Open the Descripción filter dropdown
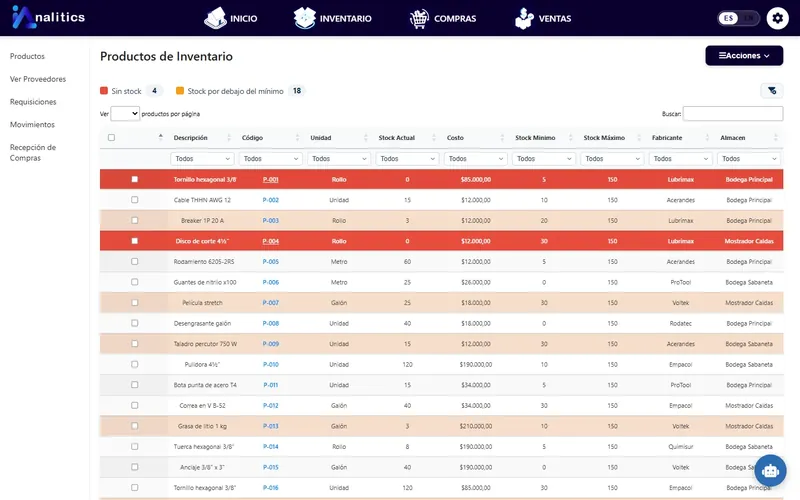This screenshot has width=800, height=500. [202, 159]
